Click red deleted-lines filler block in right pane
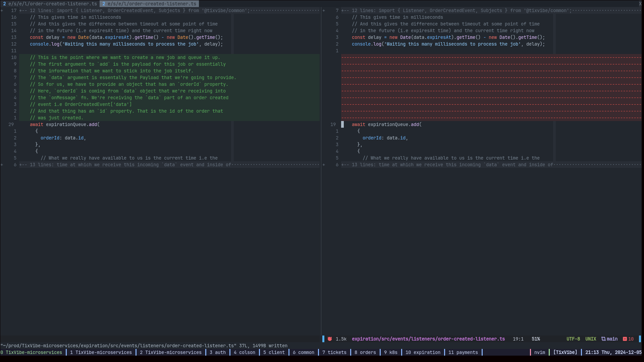 tap(491, 87)
